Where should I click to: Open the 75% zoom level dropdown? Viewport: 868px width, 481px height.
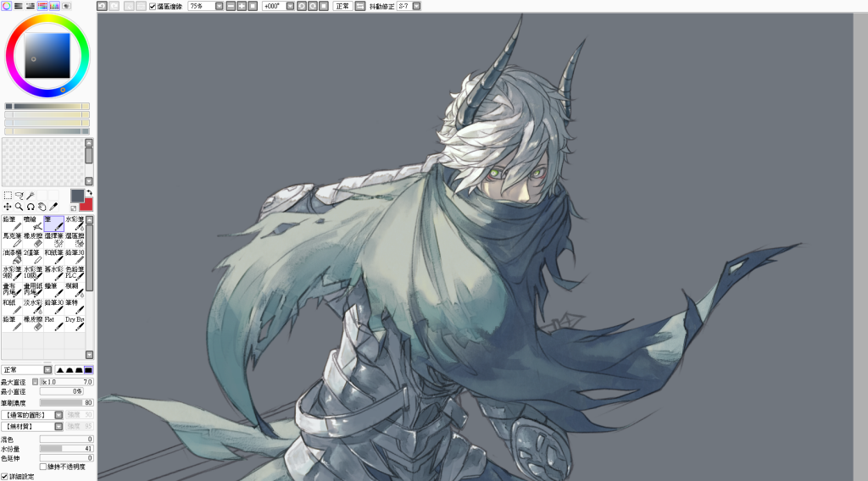(x=220, y=6)
